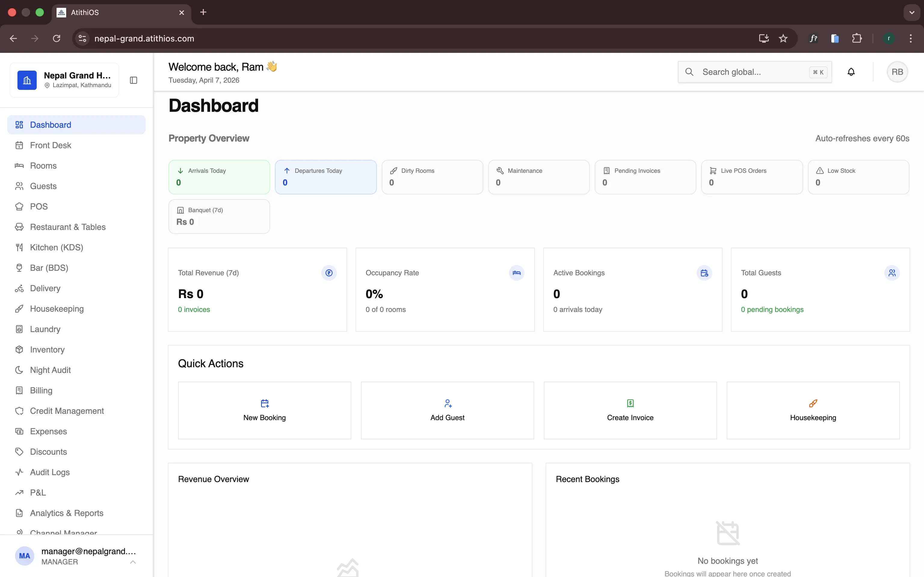Click the Occupancy Rate bed icon

[x=516, y=273]
